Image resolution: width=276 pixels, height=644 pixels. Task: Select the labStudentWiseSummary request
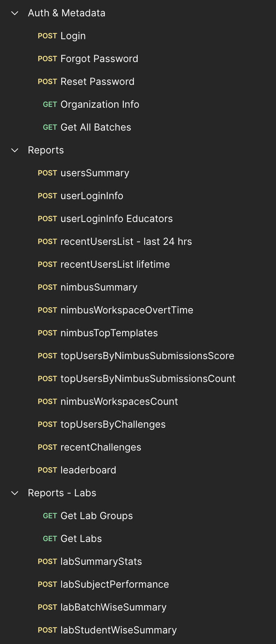point(118,630)
